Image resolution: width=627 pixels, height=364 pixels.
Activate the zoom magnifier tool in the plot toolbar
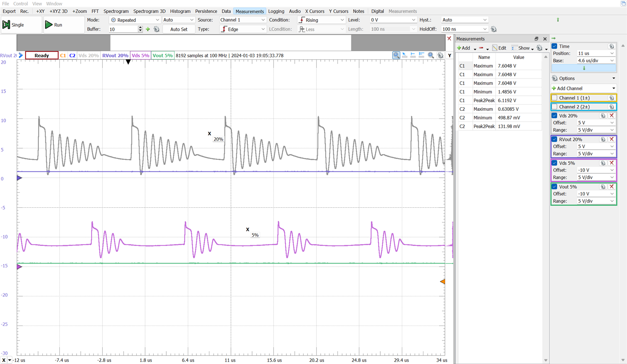click(x=396, y=55)
